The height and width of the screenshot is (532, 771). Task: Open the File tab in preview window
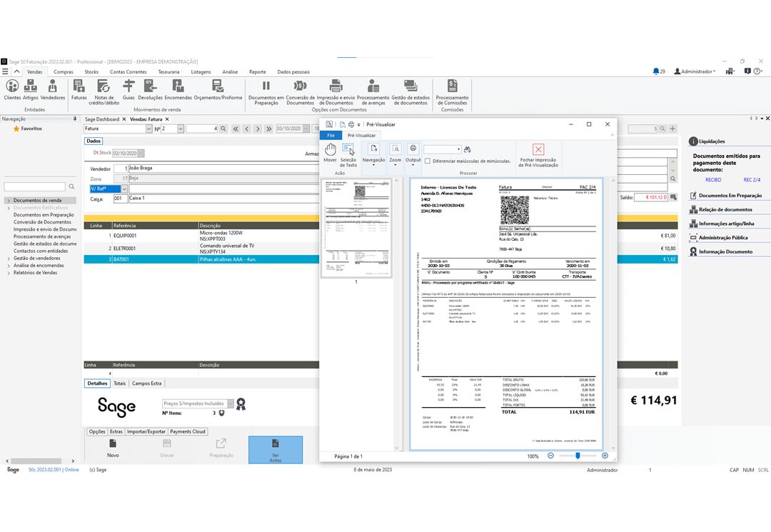point(331,135)
